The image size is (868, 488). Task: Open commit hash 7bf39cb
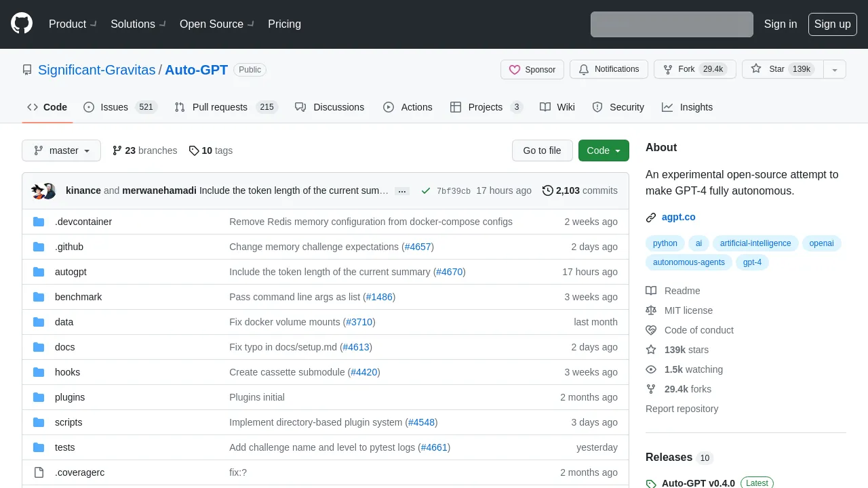[x=454, y=191]
